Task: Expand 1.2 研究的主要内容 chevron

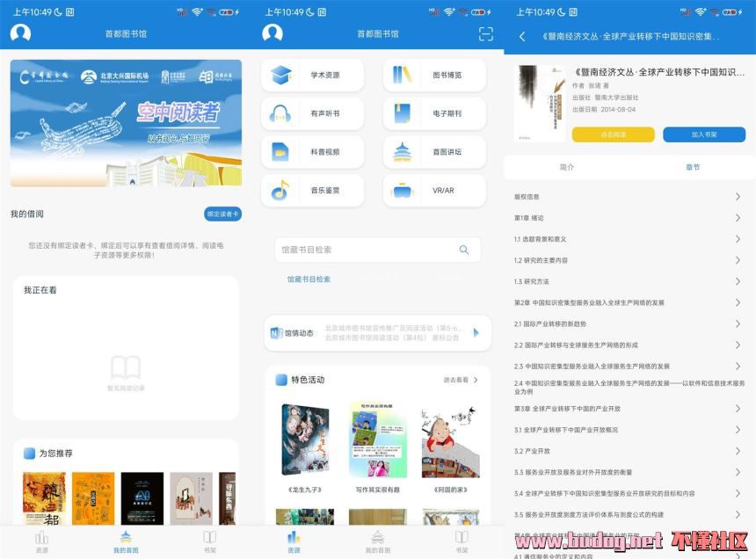Action: (738, 260)
